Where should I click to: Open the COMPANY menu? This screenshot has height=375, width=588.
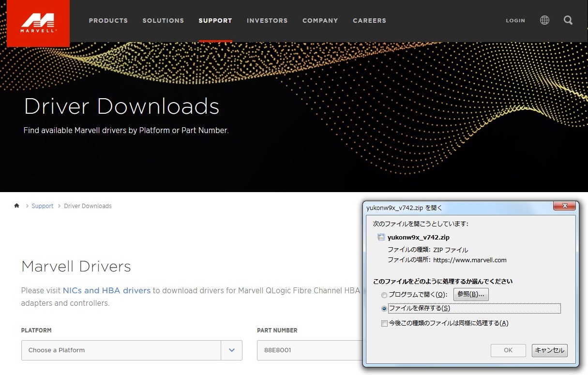[320, 20]
